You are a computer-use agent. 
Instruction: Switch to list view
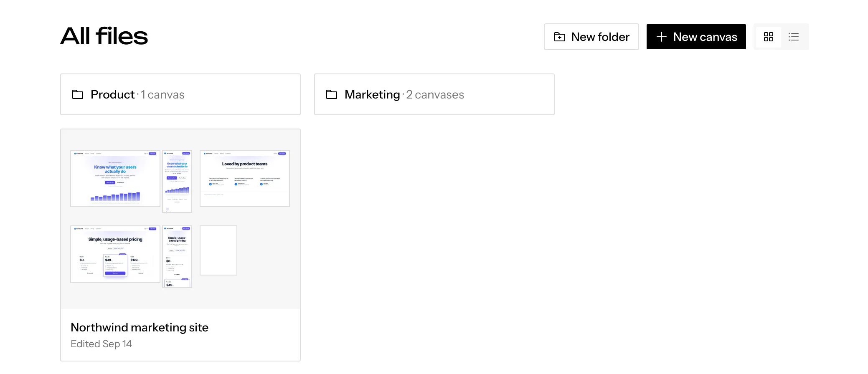pos(794,37)
